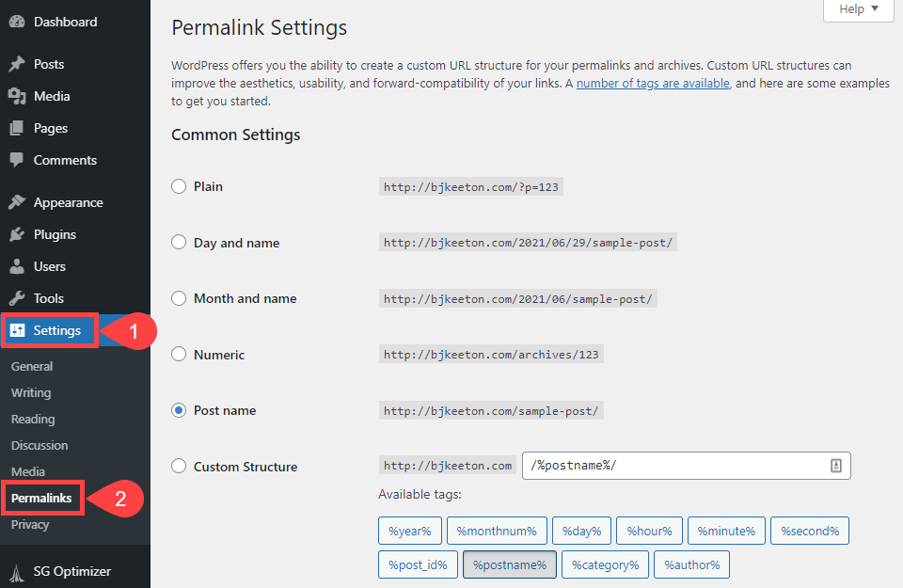903x588 pixels.
Task: Open the Permalinks settings submenu
Action: [x=42, y=498]
